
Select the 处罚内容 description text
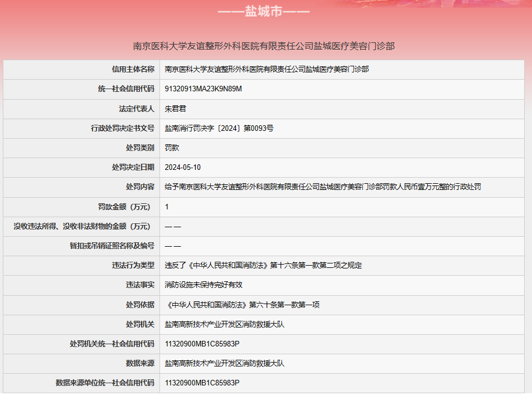click(323, 187)
